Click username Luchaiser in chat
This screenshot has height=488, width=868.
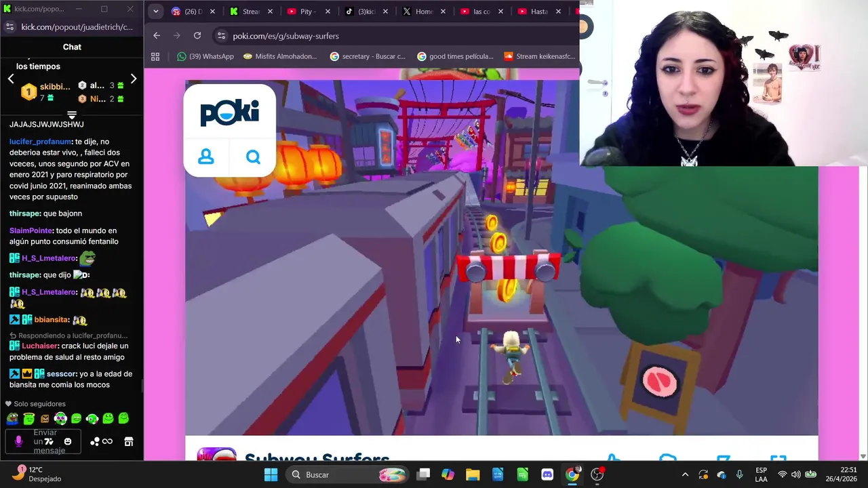pyautogui.click(x=40, y=346)
